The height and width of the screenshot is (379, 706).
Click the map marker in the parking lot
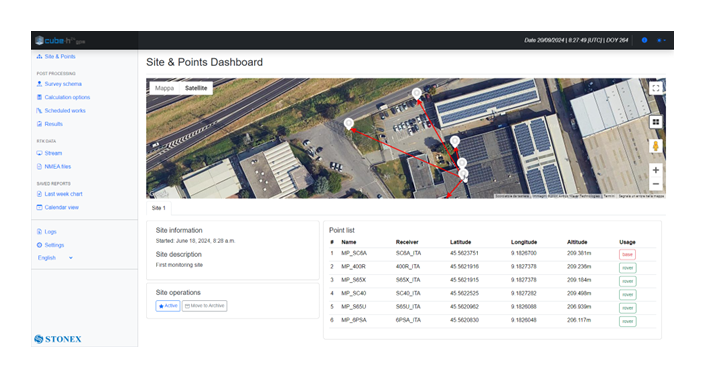(348, 124)
